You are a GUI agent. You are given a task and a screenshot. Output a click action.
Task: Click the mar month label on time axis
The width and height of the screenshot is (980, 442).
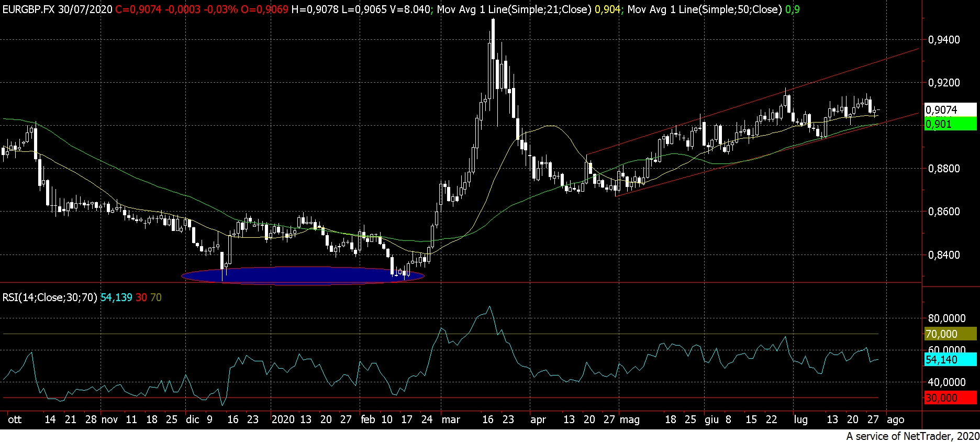(451, 419)
